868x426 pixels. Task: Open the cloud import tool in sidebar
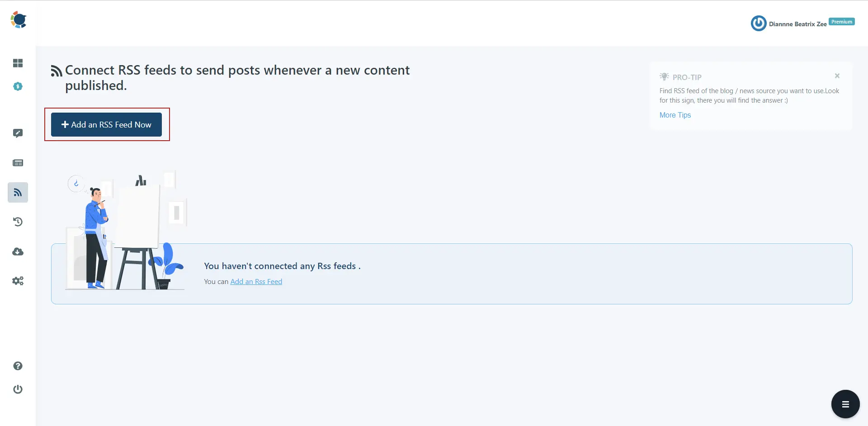(x=18, y=252)
